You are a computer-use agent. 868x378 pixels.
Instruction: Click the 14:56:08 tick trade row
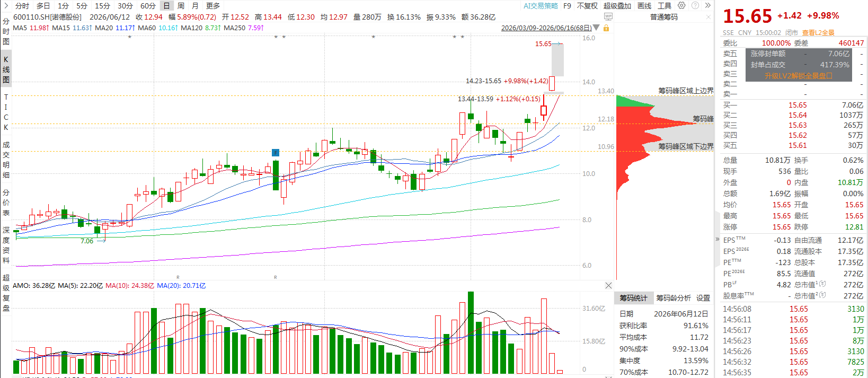[793, 309]
